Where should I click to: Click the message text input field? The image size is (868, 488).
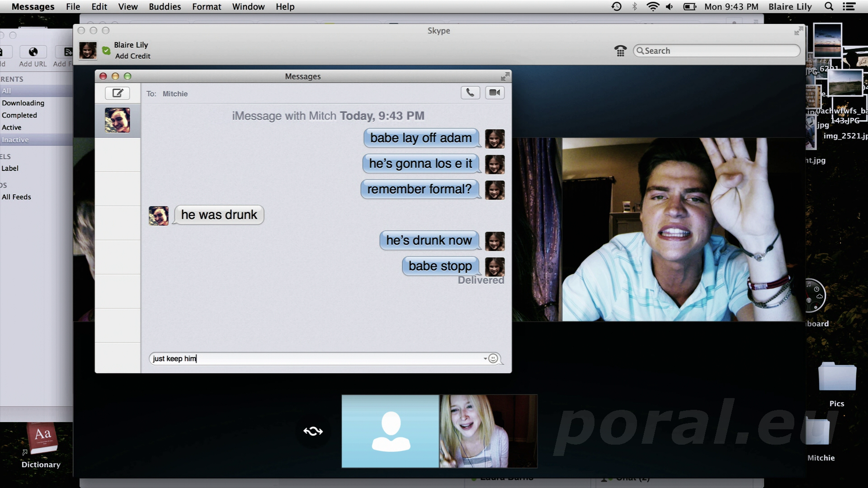click(x=325, y=358)
